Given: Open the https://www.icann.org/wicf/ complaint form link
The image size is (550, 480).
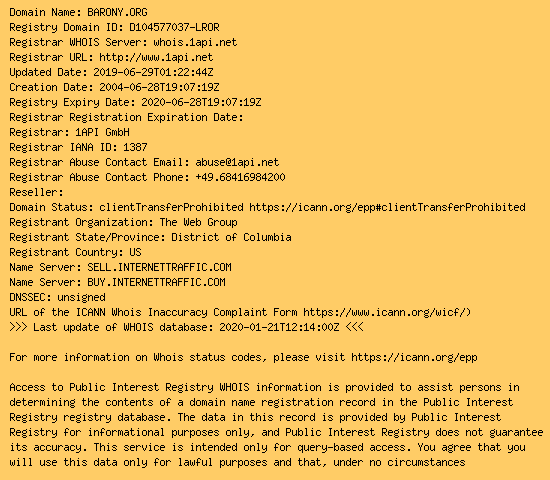Looking at the screenshot, I should [387, 312].
